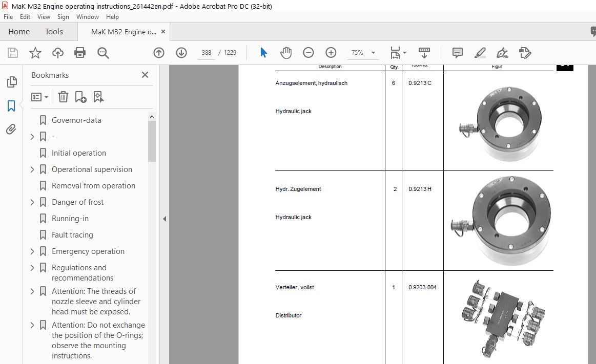Open the Edit menu
Image resolution: width=596 pixels, height=364 pixels.
[x=25, y=17]
